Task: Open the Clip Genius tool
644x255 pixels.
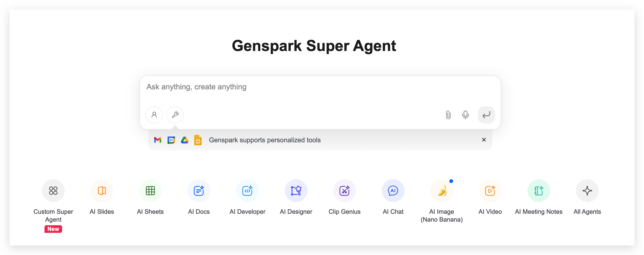Action: pyautogui.click(x=345, y=191)
